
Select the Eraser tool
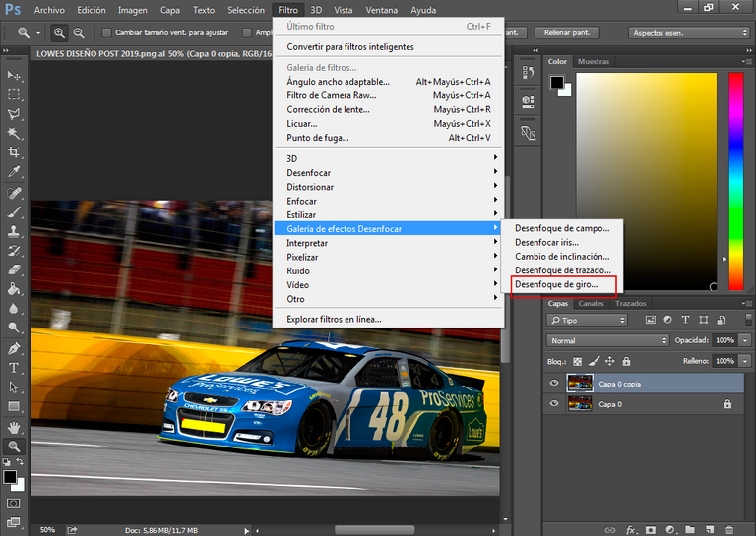coord(14,269)
